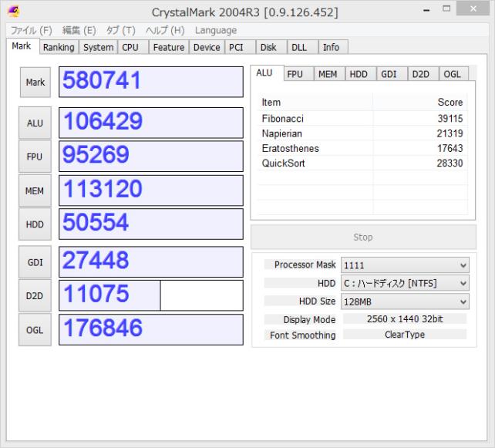Click the CrystalMark app icon in title bar
Viewport: 495px width, 448px height.
(x=12, y=12)
